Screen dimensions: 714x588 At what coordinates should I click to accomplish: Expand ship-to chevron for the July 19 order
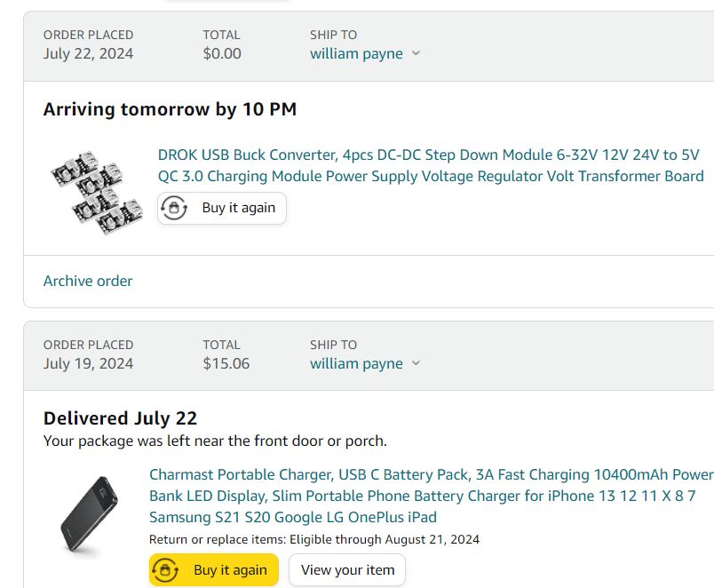416,363
